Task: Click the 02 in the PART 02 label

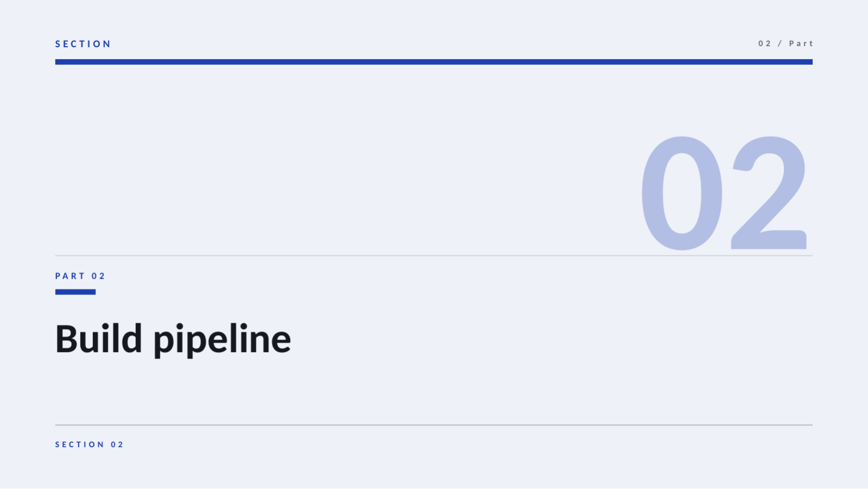Action: tap(98, 276)
